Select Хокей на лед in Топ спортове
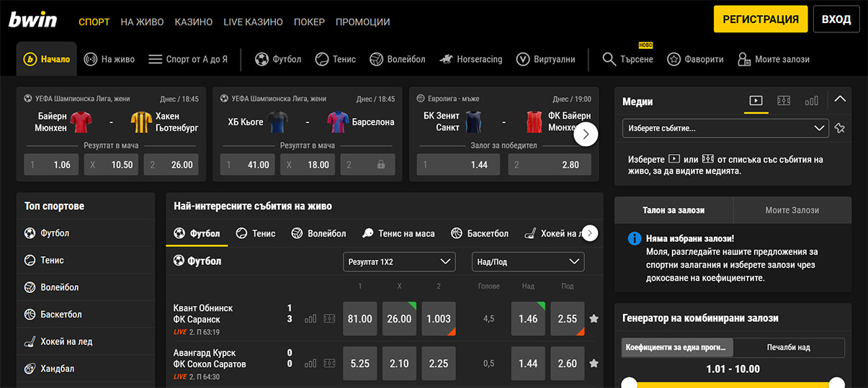This screenshot has height=388, width=868. 86,341
